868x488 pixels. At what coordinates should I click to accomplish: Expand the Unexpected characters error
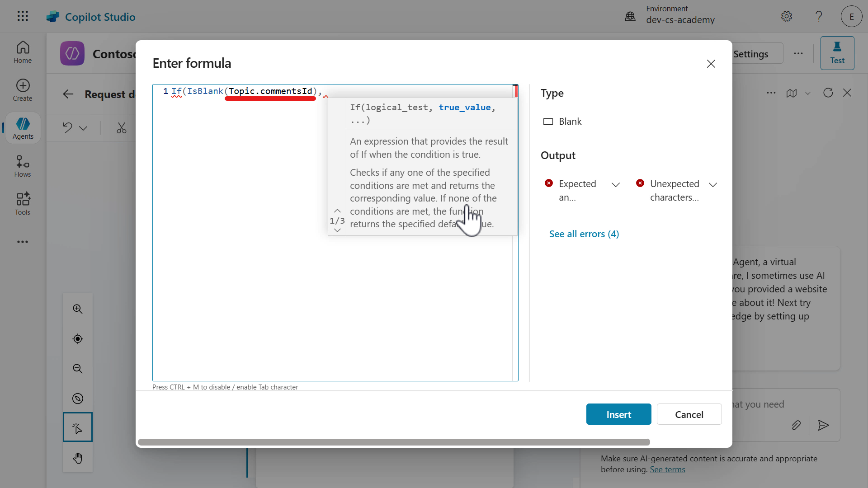[713, 184]
